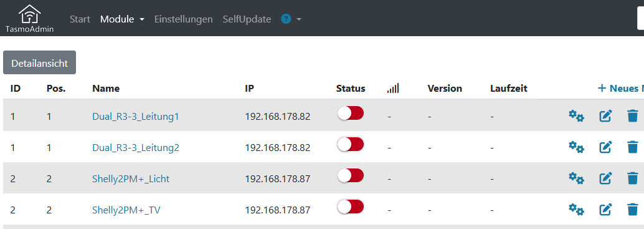Screen dimensions: 644x229
Task: Open the TasmoAdmin home logo
Action: [29, 19]
